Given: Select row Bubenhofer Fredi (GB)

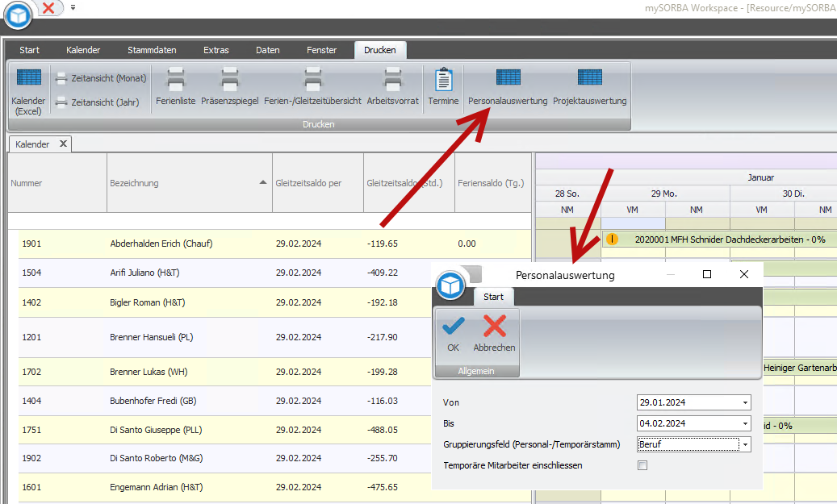Looking at the screenshot, I should coord(224,401).
